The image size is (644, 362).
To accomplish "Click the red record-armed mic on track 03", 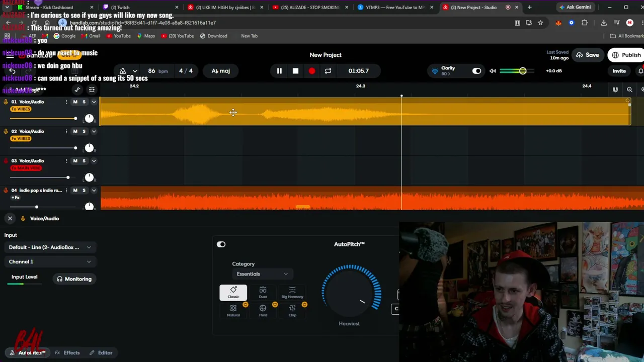I will 6,161.
